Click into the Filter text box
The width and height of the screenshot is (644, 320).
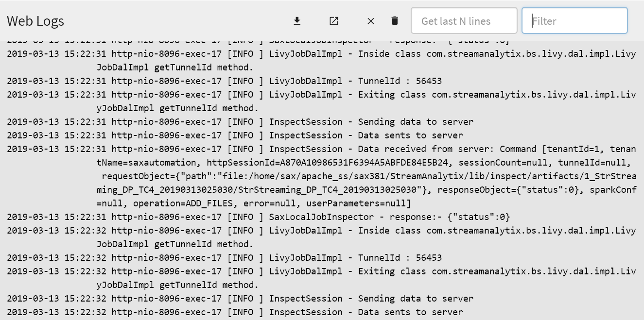pyautogui.click(x=574, y=21)
